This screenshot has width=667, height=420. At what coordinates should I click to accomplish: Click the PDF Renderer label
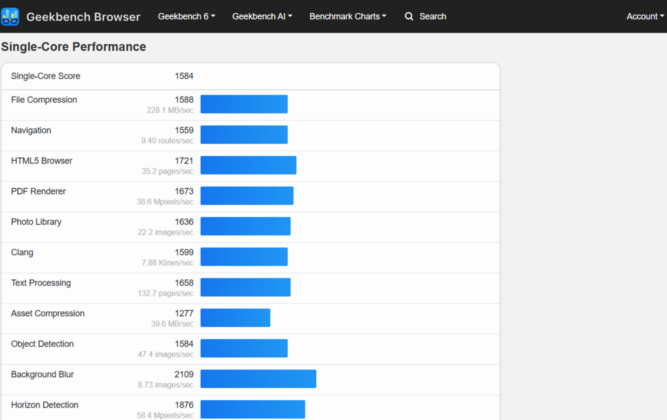(38, 191)
